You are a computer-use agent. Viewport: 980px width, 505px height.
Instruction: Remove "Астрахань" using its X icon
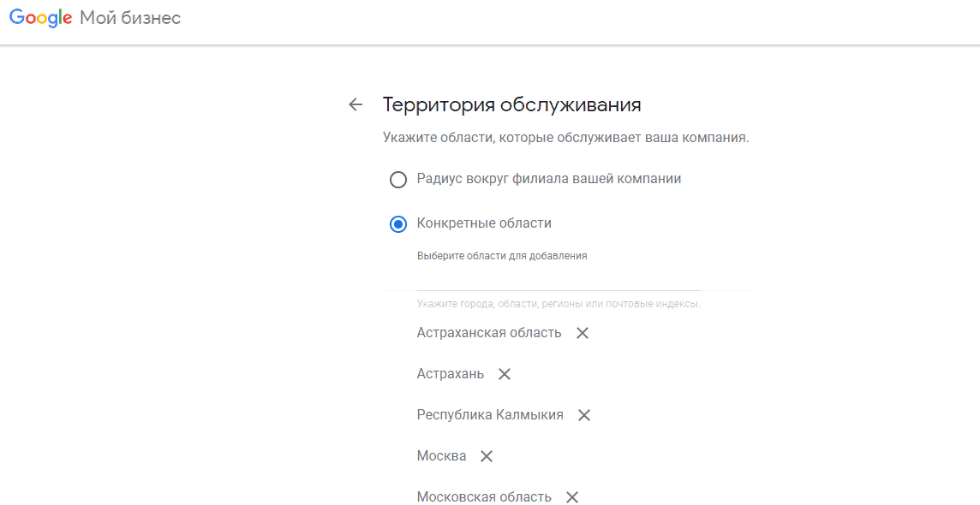point(505,374)
